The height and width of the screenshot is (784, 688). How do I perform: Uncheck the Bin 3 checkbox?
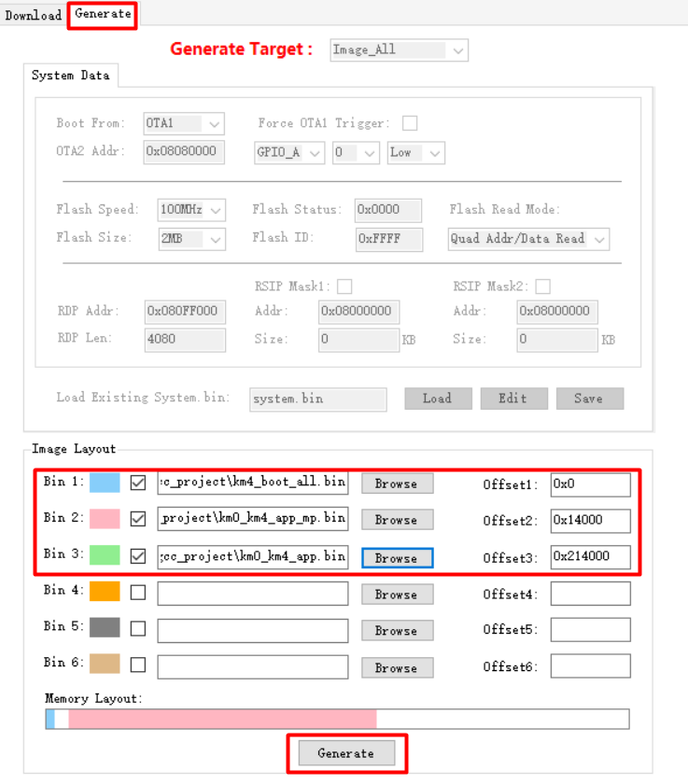[x=138, y=556]
